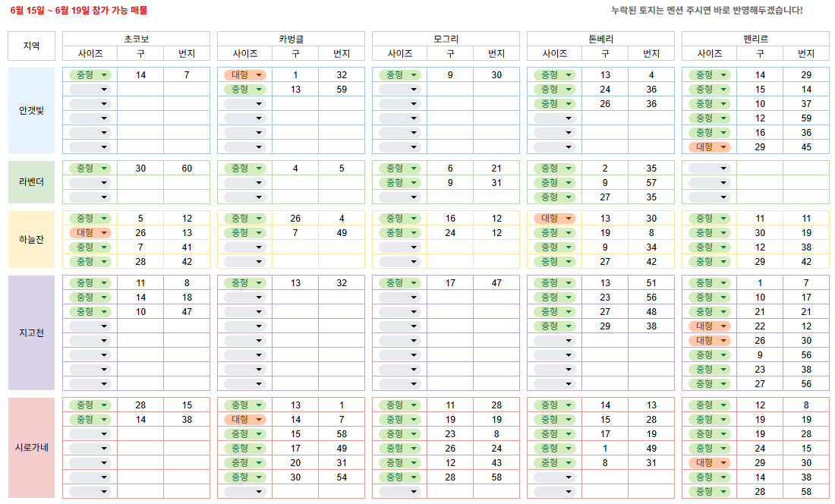Select plot cell 48 in 톤베리 지고천
Viewport: 835px width, 504px height.
651,312
